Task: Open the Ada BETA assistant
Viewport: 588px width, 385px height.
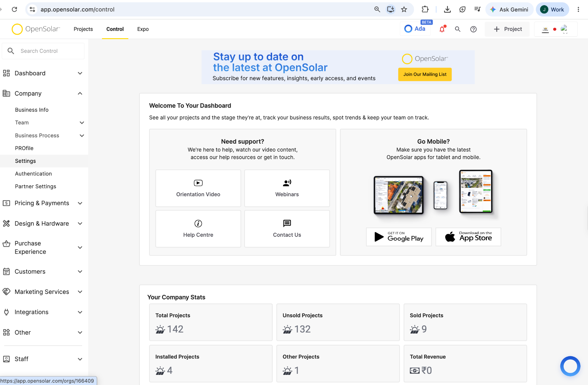Action: coord(415,29)
